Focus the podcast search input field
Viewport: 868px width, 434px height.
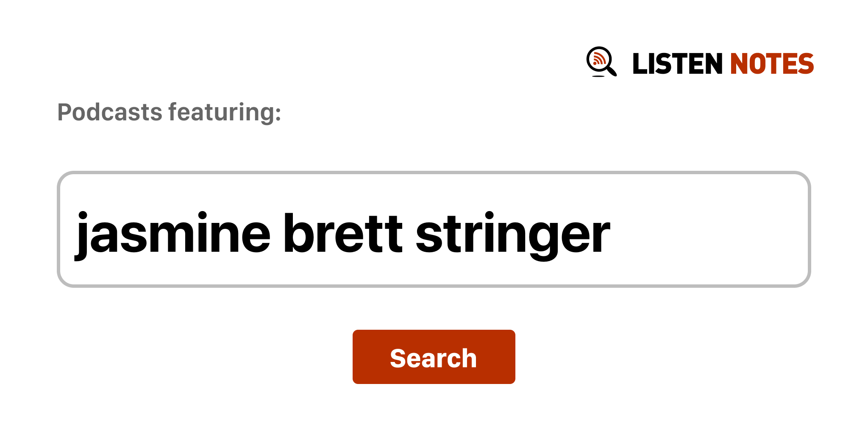point(434,229)
